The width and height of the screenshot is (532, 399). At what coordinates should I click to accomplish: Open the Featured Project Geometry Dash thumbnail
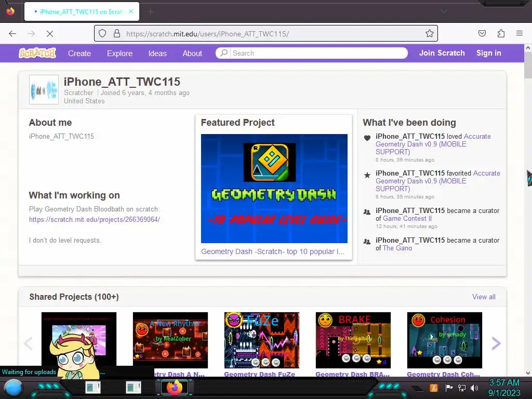point(274,188)
